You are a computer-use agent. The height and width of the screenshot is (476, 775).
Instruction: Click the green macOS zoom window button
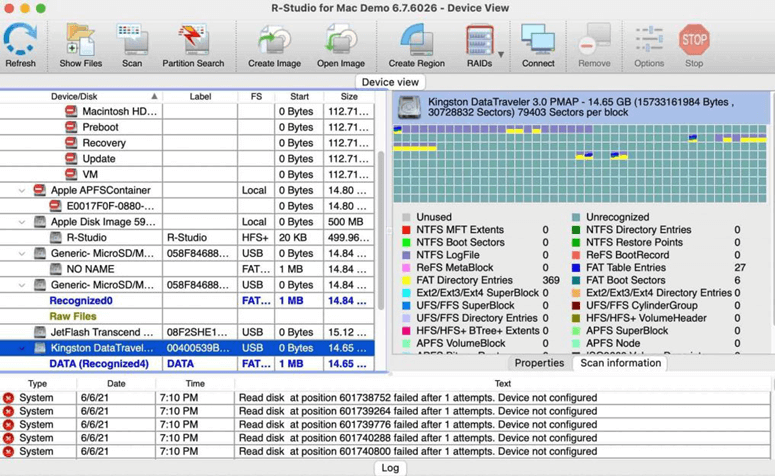pos(41,8)
